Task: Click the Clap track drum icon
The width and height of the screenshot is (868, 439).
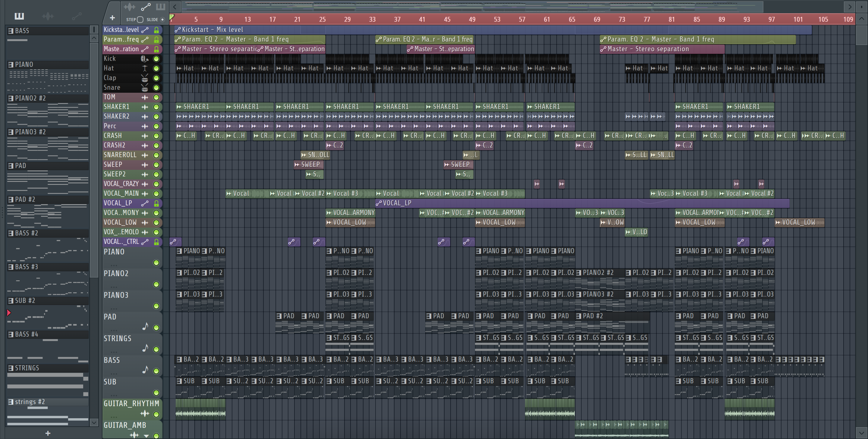Action: pyautogui.click(x=145, y=78)
